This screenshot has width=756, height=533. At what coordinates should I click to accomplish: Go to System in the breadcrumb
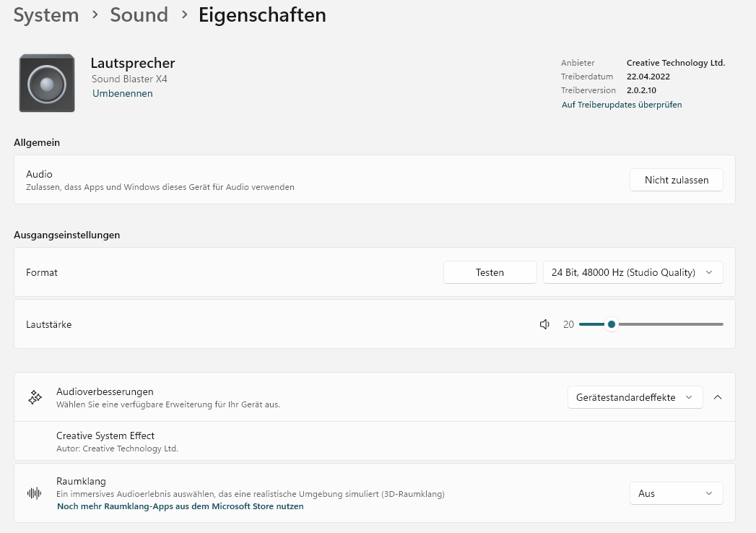[x=46, y=15]
